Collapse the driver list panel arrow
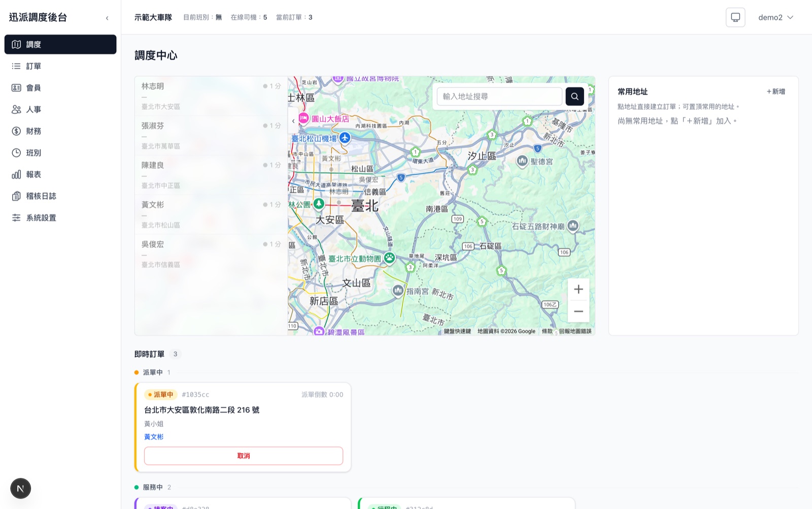 tap(293, 121)
